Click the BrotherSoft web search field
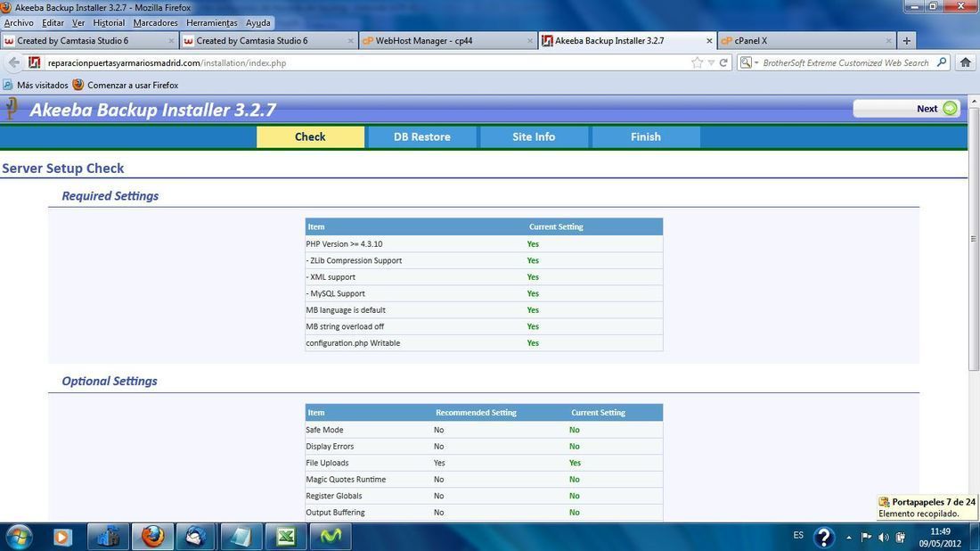980x551 pixels. coord(845,63)
